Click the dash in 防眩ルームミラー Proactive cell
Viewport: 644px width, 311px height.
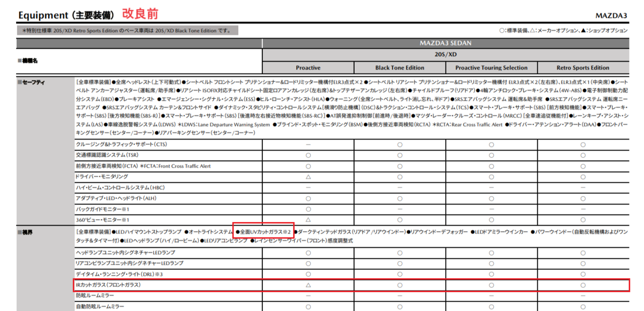(308, 295)
